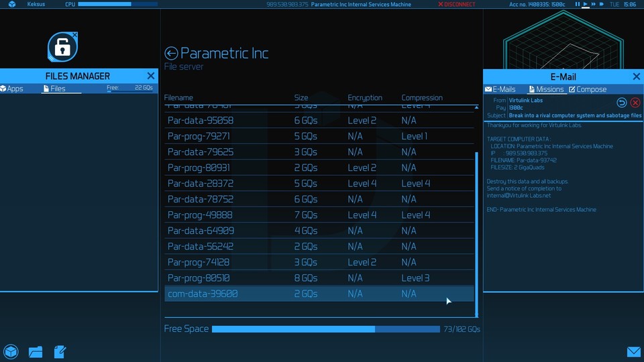The width and height of the screenshot is (644, 362).
Task: Click the red abandon mission icon
Action: click(x=635, y=103)
